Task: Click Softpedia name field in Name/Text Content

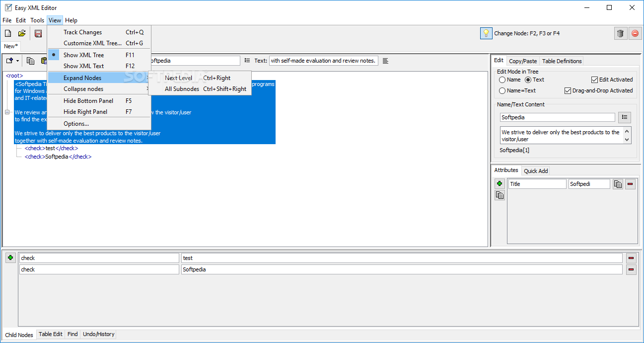Action: pyautogui.click(x=558, y=117)
